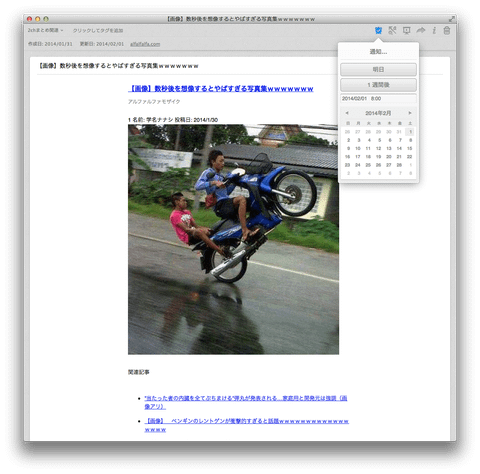Select greyed-out January 30 in calendar
This screenshot has height=474, width=480.
pos(389,132)
